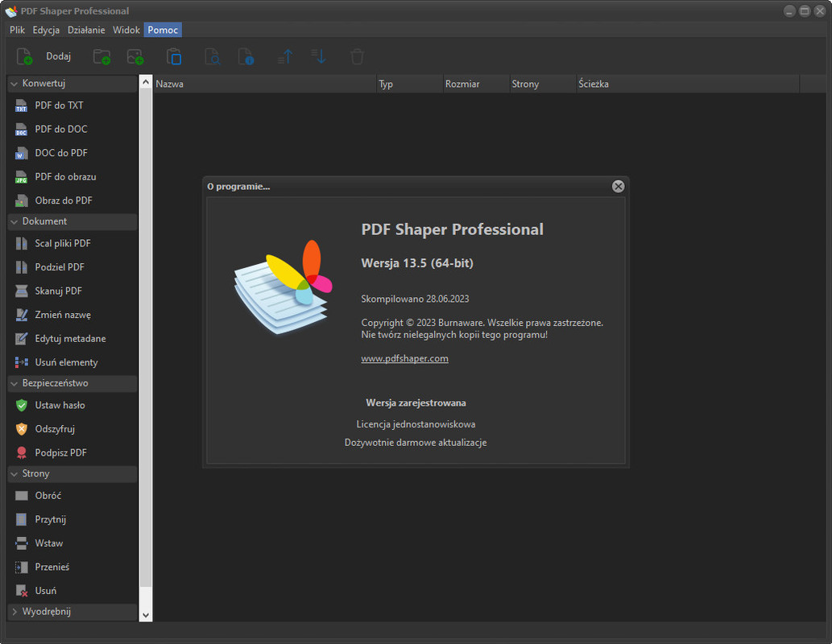This screenshot has height=644, width=832.
Task: Open the Pomoc menu
Action: point(163,30)
